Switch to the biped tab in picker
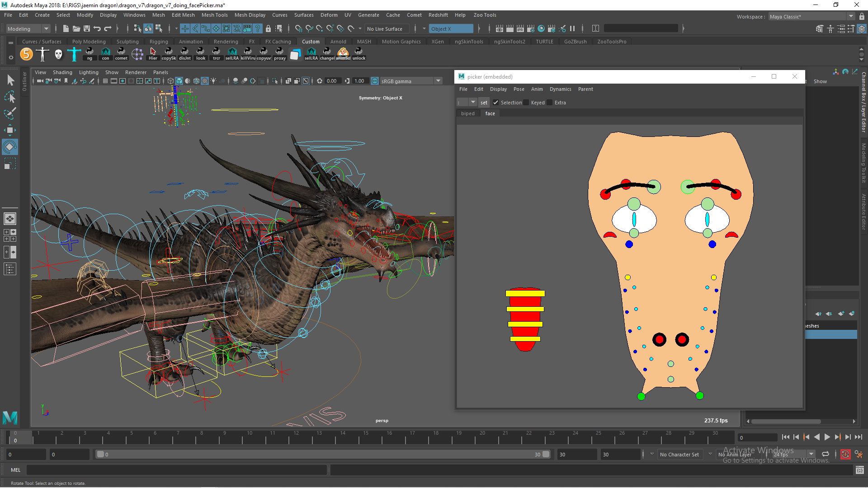Screen dimensions: 868x488 pos(468,113)
